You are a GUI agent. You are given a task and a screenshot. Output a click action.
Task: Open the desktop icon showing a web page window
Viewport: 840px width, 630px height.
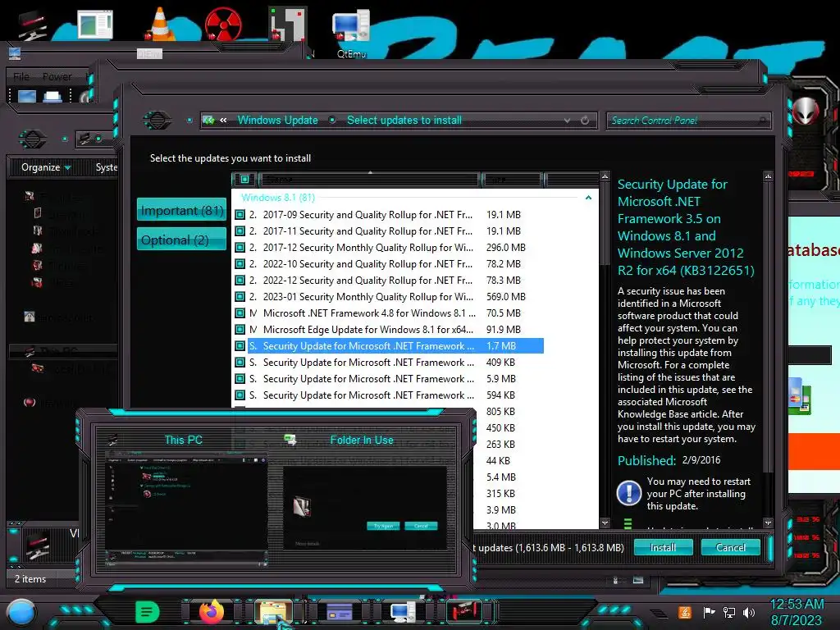point(95,25)
